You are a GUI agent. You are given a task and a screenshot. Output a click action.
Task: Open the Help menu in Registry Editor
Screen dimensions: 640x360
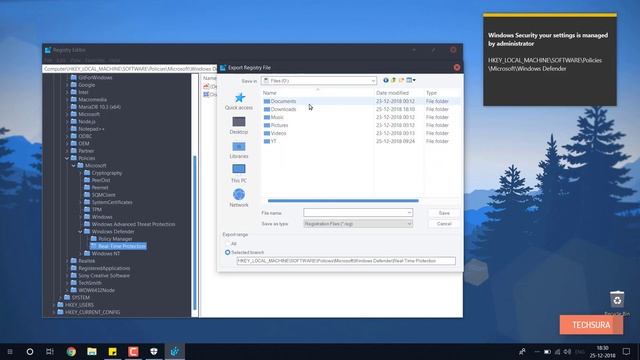pos(114,60)
